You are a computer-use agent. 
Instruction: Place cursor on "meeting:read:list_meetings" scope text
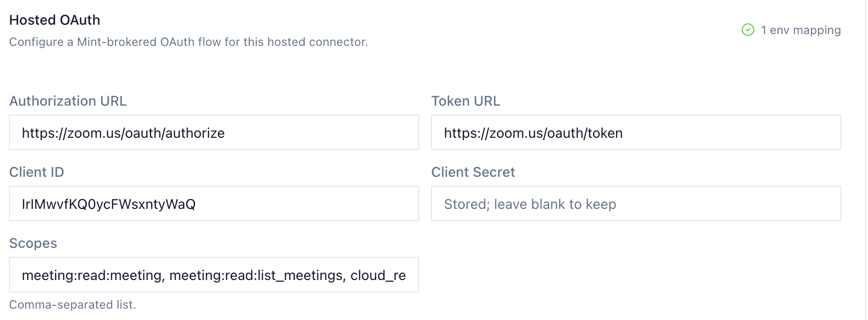click(257, 275)
